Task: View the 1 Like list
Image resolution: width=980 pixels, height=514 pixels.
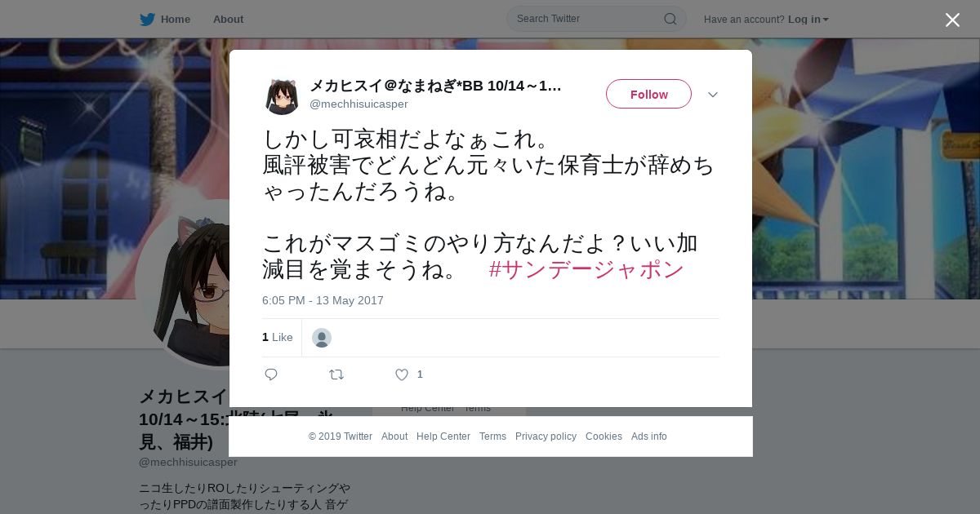Action: [x=278, y=337]
